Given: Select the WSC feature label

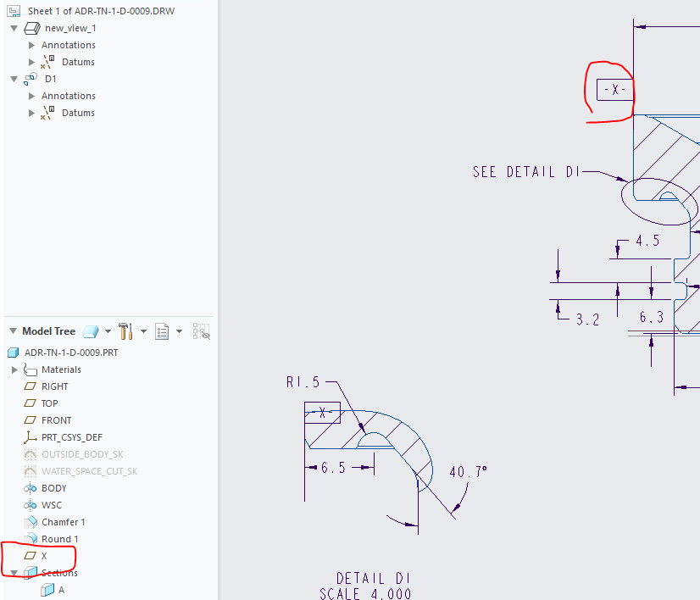Looking at the screenshot, I should 52,505.
